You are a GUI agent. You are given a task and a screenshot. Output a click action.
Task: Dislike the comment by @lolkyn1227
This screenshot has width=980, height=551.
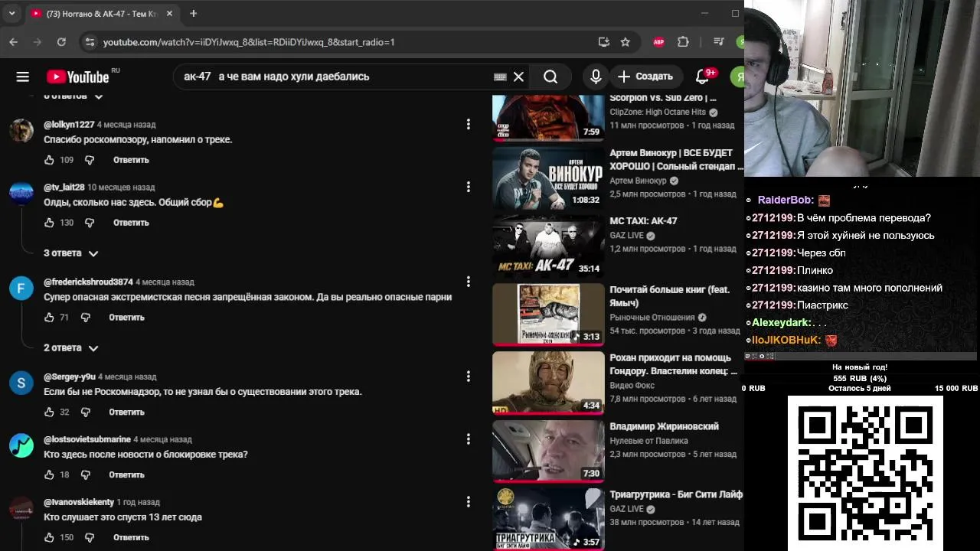(90, 160)
